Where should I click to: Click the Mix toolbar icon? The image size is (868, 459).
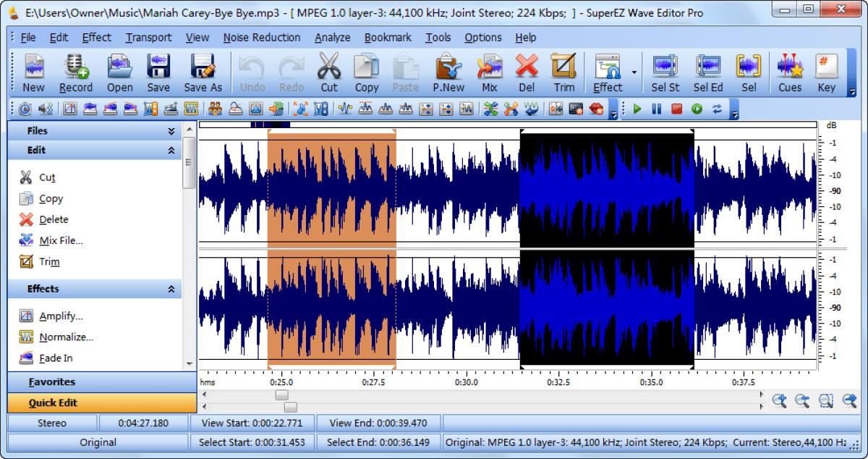(x=490, y=72)
